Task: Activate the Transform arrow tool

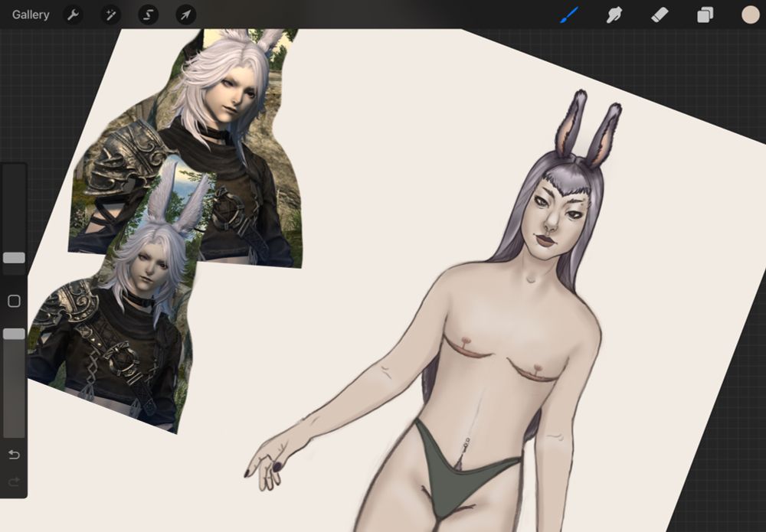Action: click(x=185, y=15)
